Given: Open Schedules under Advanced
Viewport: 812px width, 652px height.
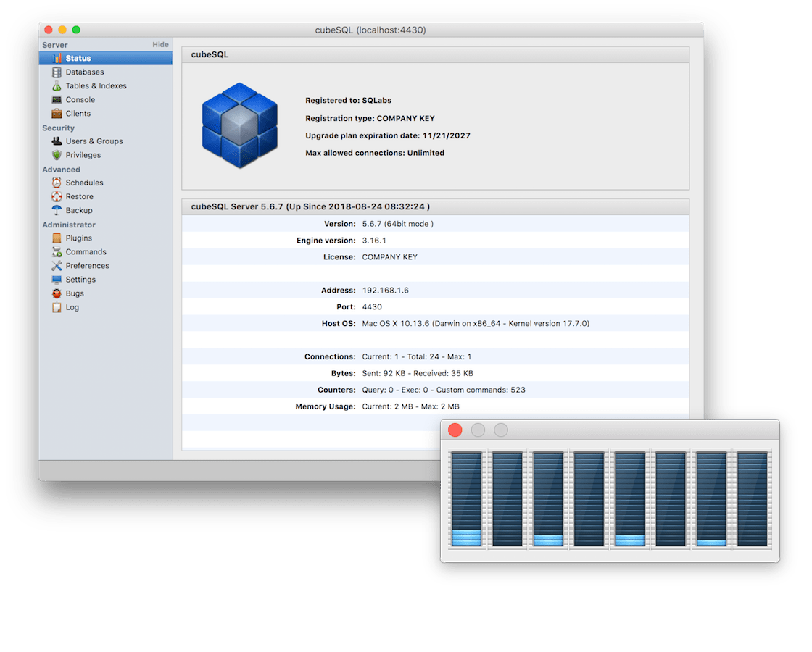Looking at the screenshot, I should [106, 183].
